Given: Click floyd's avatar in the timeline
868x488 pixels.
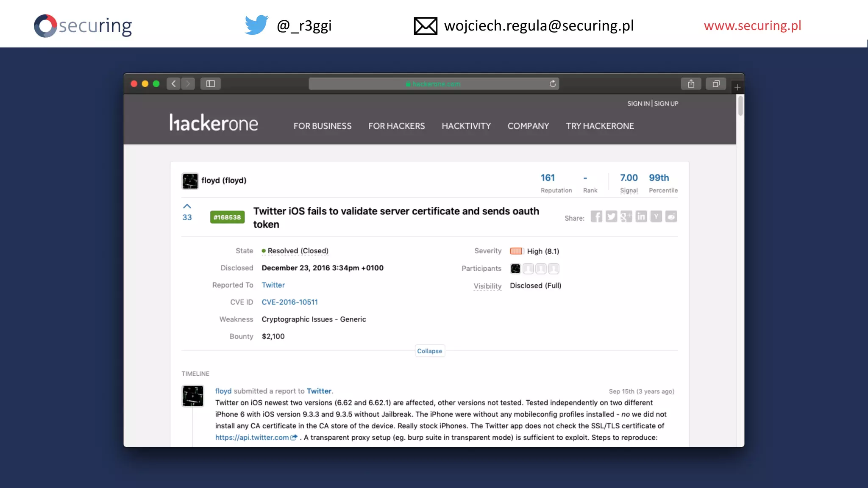Looking at the screenshot, I should tap(193, 396).
